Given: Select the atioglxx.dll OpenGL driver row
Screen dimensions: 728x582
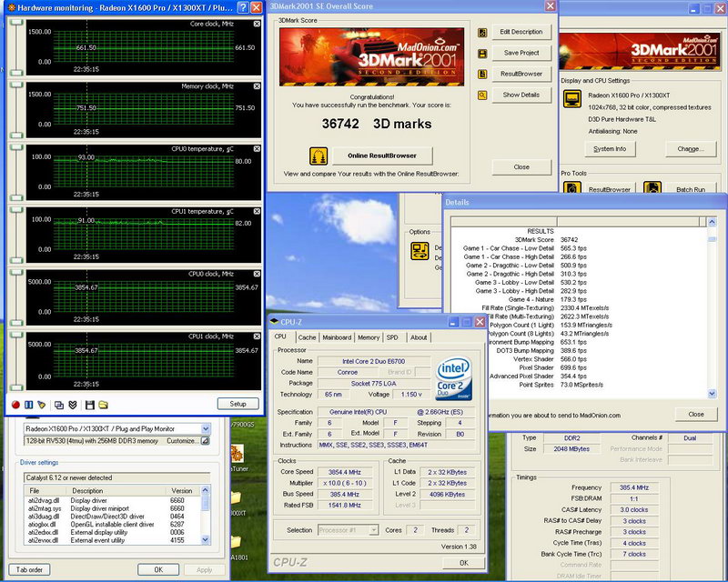Looking at the screenshot, I should pyautogui.click(x=112, y=525).
